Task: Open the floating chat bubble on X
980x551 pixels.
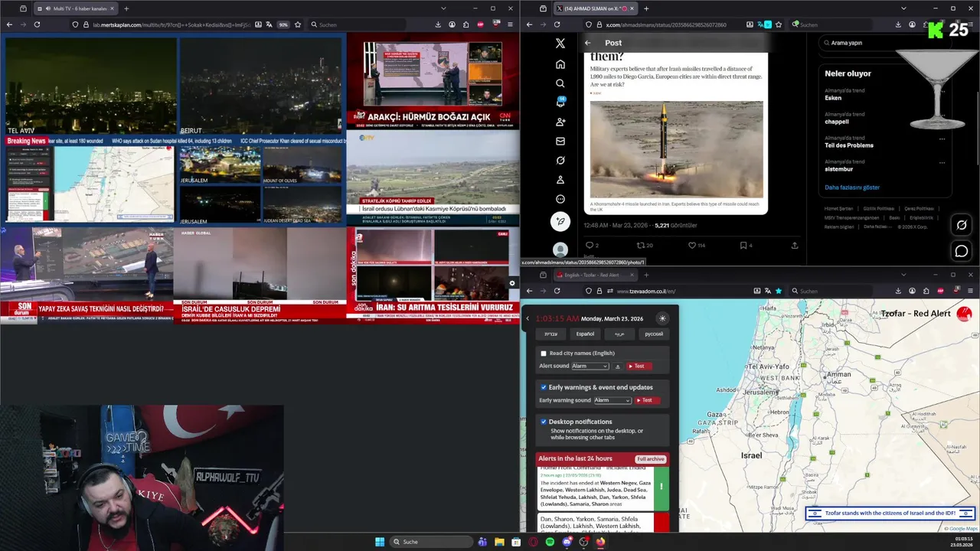Action: coord(962,251)
